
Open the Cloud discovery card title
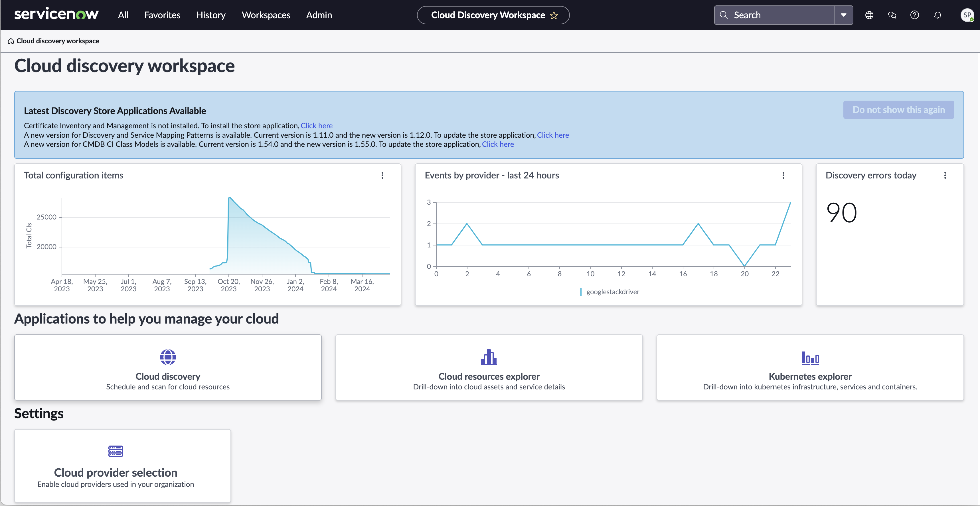tap(168, 376)
